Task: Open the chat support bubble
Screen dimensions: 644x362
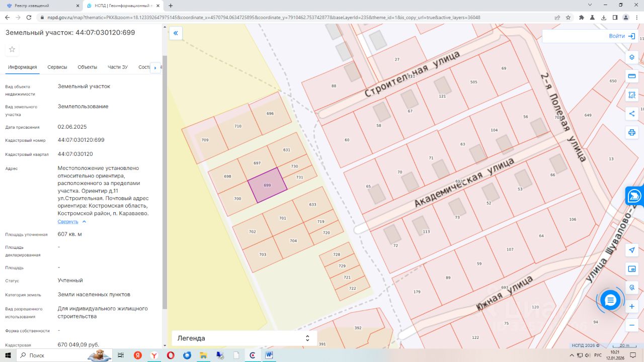Action: tap(610, 300)
